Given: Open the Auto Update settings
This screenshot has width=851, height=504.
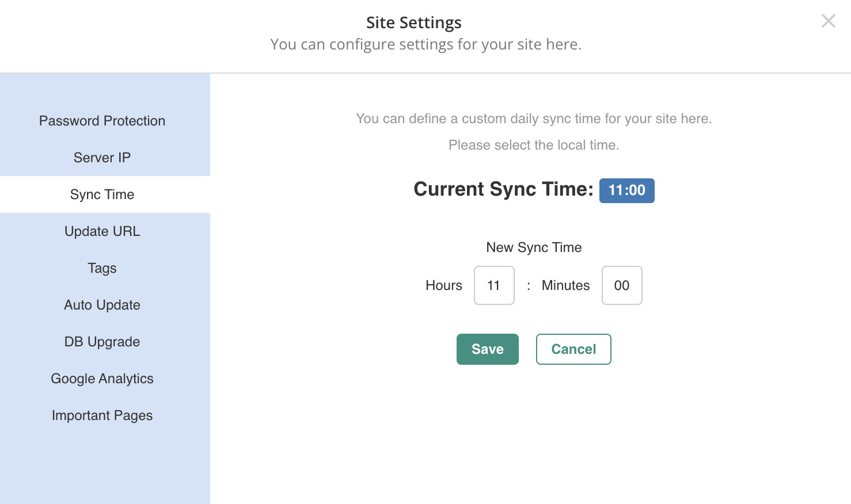Looking at the screenshot, I should click(102, 305).
